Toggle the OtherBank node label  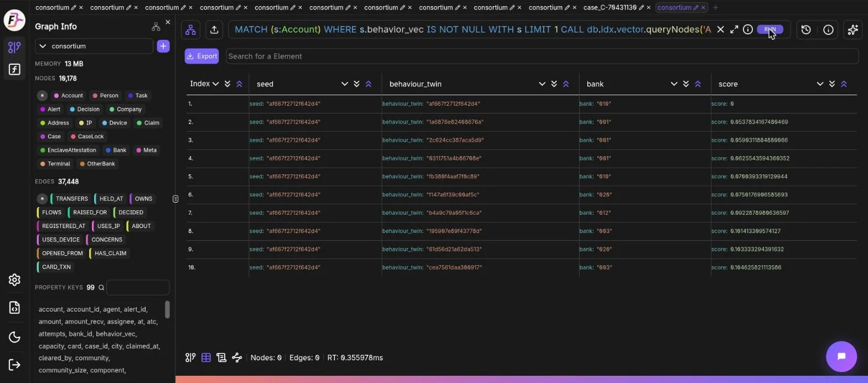(x=97, y=164)
